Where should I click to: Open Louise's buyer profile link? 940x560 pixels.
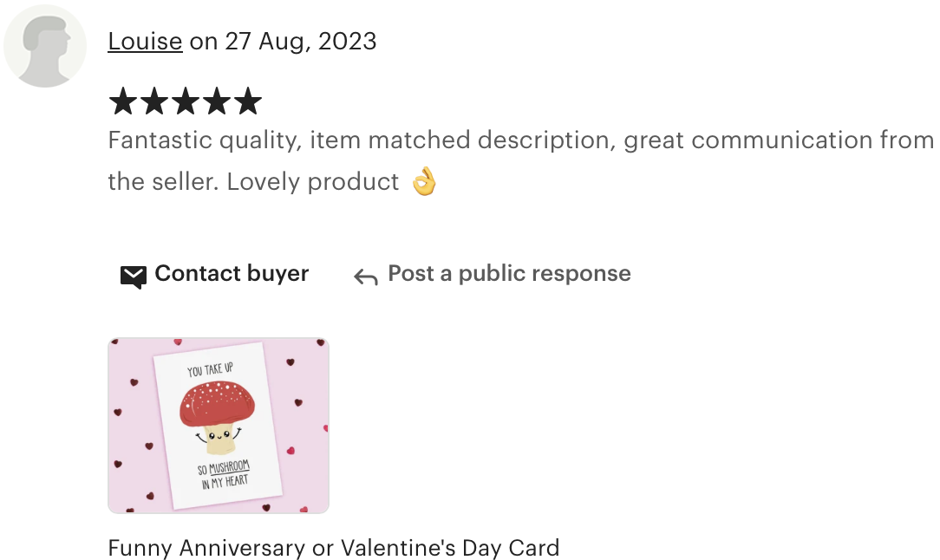click(145, 42)
